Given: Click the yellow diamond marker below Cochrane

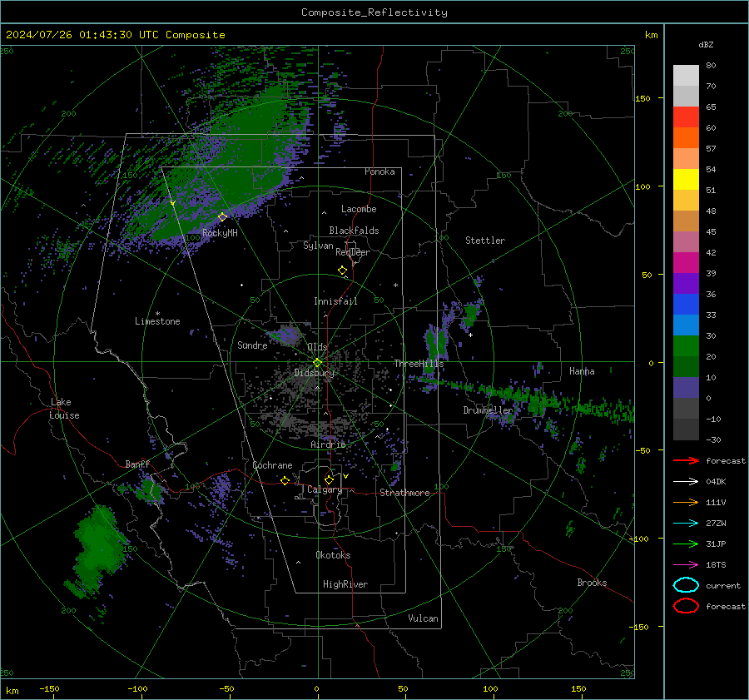Looking at the screenshot, I should (285, 480).
